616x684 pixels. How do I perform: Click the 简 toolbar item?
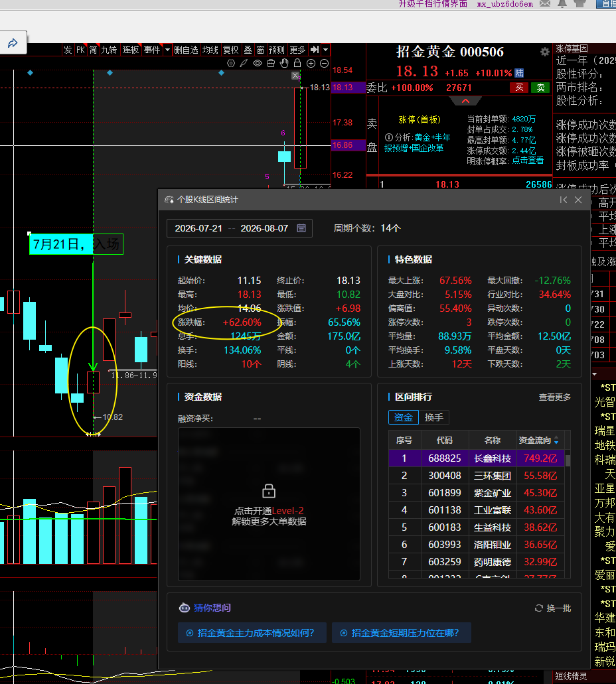point(93,50)
